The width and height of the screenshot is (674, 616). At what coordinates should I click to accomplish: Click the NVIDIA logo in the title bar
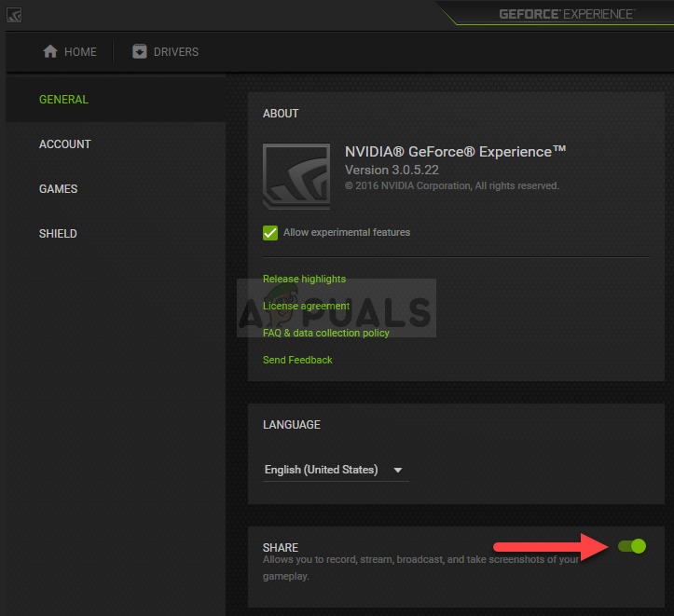[x=14, y=15]
